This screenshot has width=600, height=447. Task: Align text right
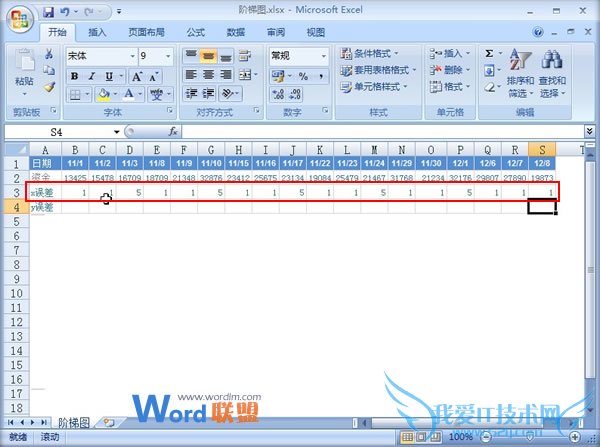click(x=226, y=75)
